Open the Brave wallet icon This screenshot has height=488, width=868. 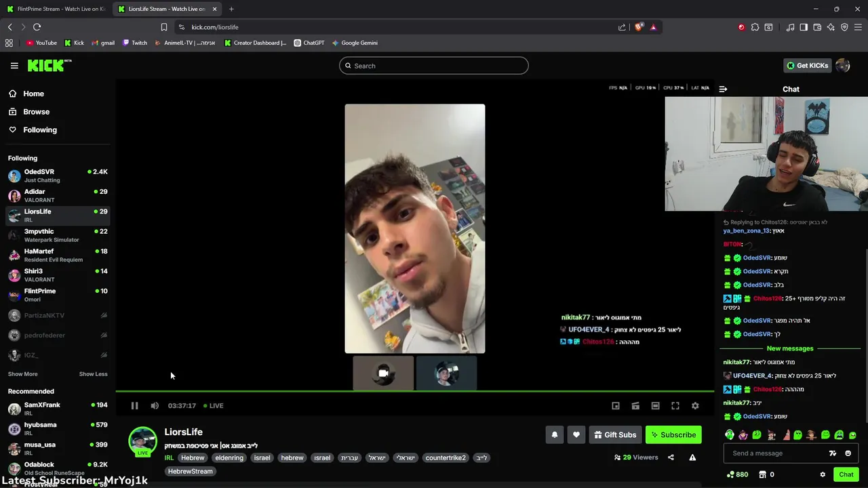coord(817,27)
